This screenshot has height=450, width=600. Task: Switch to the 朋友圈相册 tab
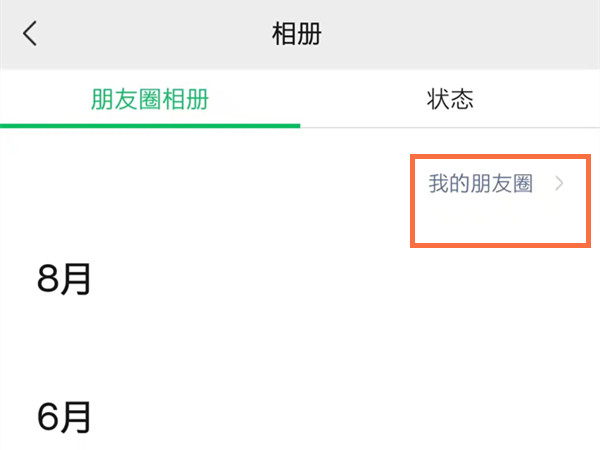click(150, 99)
